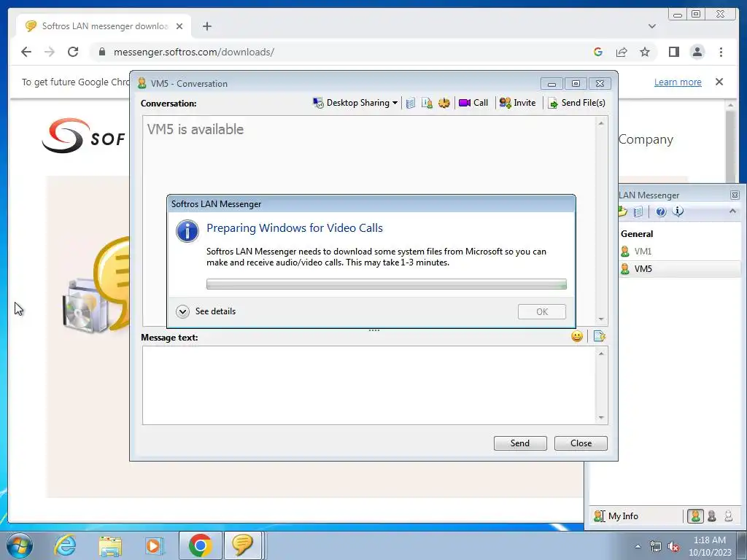Invite users to the conversation

[517, 103]
